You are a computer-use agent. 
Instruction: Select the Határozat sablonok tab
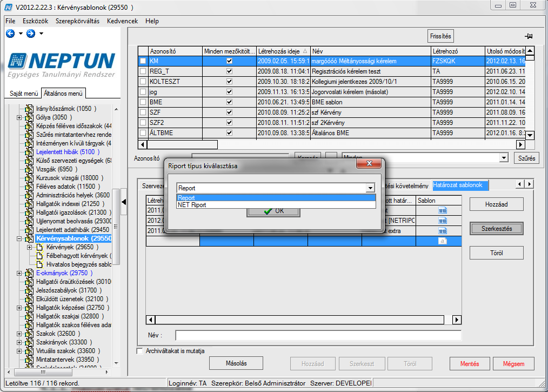click(x=460, y=185)
